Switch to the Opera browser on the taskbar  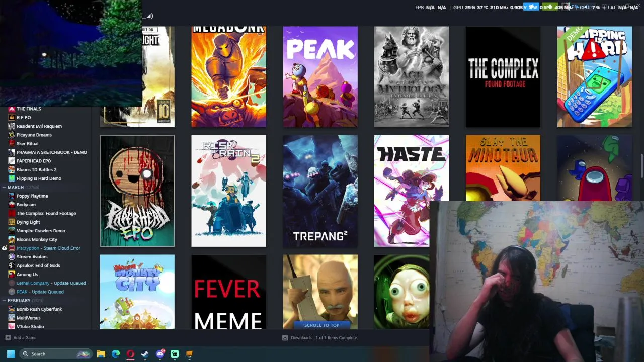point(130,354)
